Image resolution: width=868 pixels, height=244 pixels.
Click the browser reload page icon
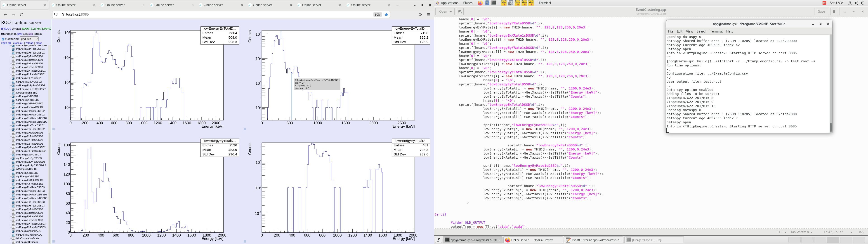click(22, 14)
